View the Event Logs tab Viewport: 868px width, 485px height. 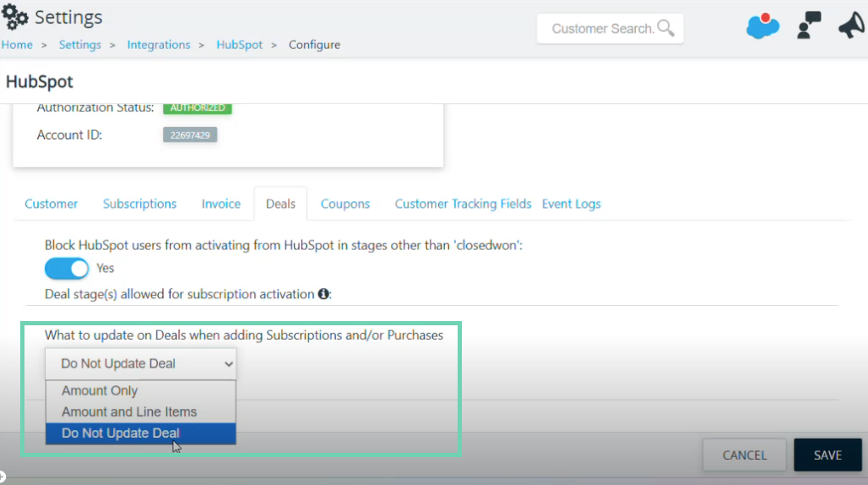point(572,204)
